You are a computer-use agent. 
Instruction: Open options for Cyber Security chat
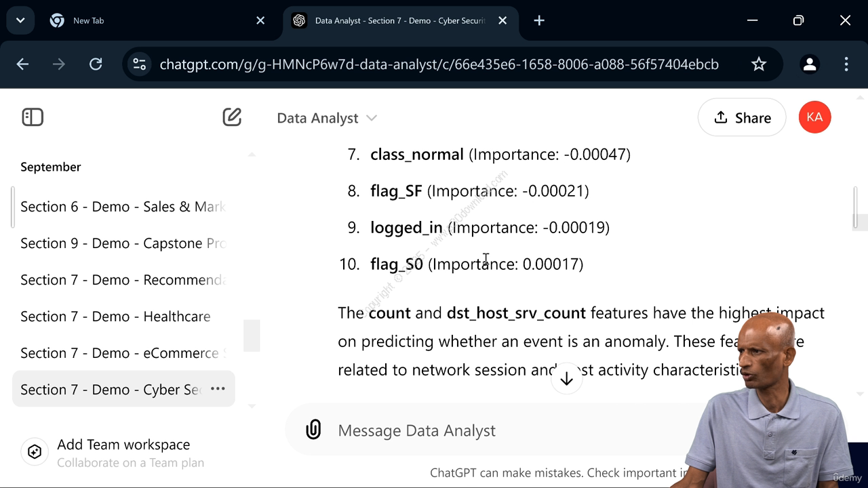tap(218, 389)
